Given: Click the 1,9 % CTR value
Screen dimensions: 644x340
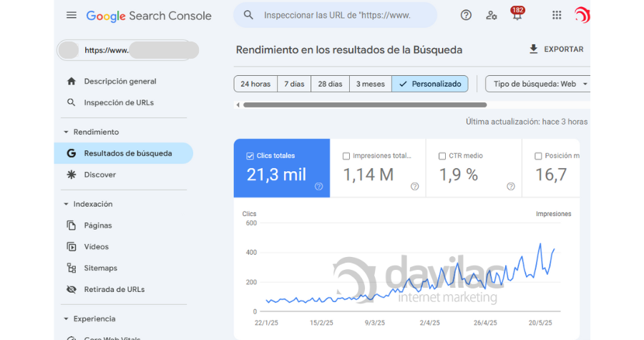Looking at the screenshot, I should point(459,175).
